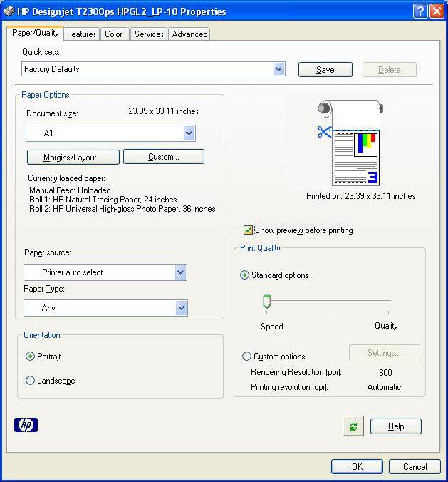Open Margins/Layout settings
448x482 pixels.
(73, 158)
